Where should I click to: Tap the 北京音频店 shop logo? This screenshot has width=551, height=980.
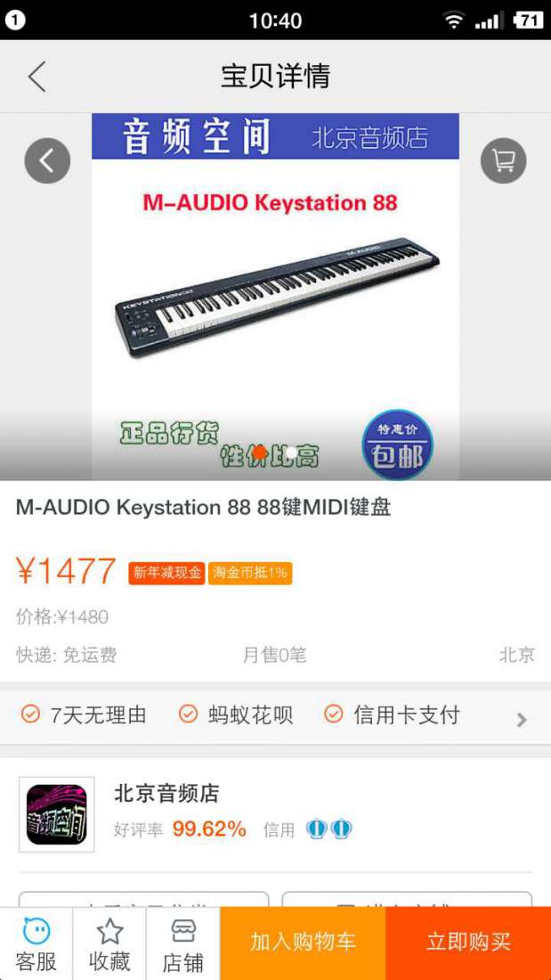click(x=57, y=814)
